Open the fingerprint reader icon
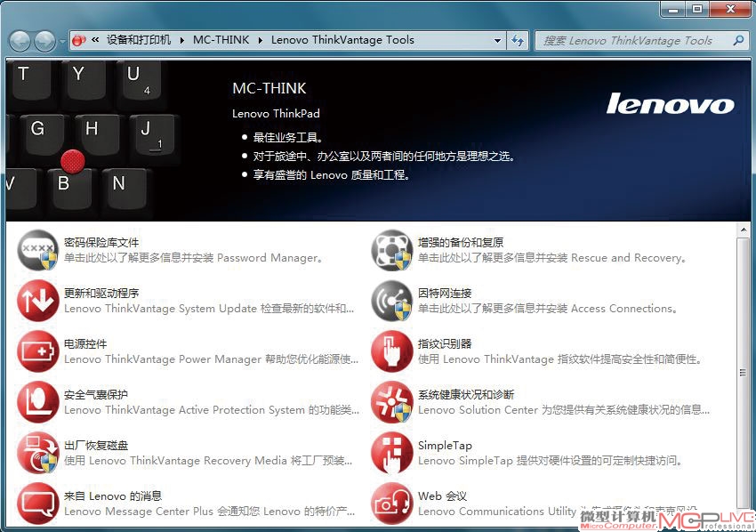 click(392, 351)
